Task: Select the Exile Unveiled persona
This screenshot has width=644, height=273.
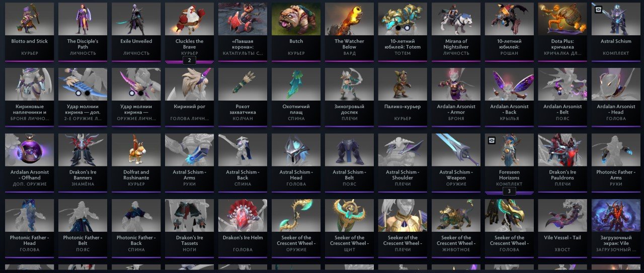Action: pos(136,32)
